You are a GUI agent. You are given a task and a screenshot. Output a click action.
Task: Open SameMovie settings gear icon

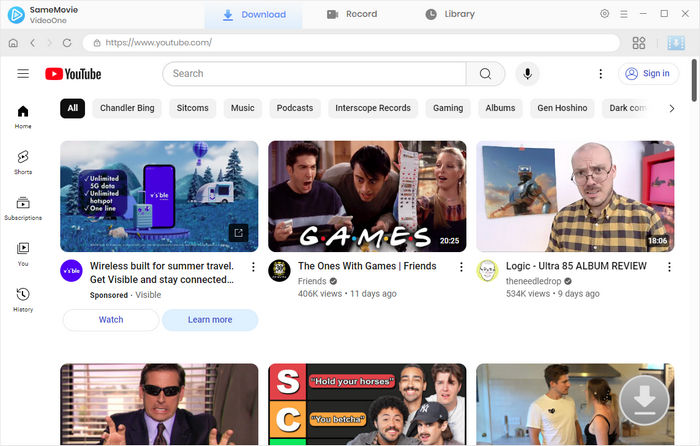click(x=604, y=14)
